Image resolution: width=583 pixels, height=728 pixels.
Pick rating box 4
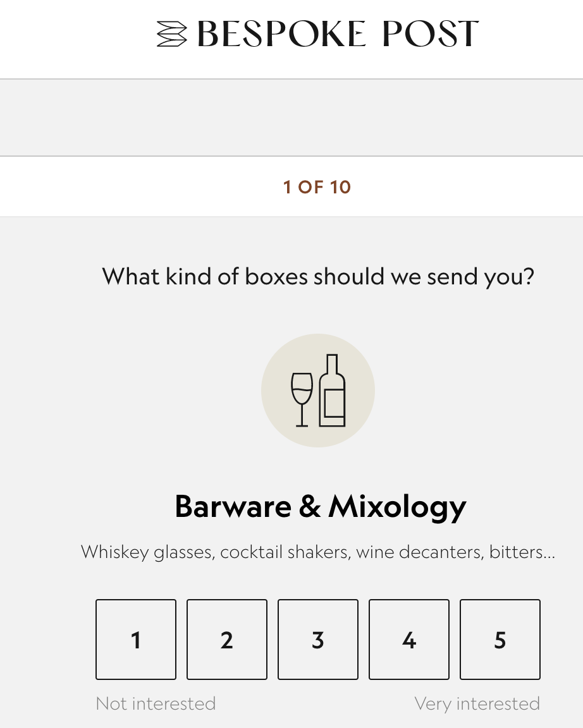coord(409,640)
